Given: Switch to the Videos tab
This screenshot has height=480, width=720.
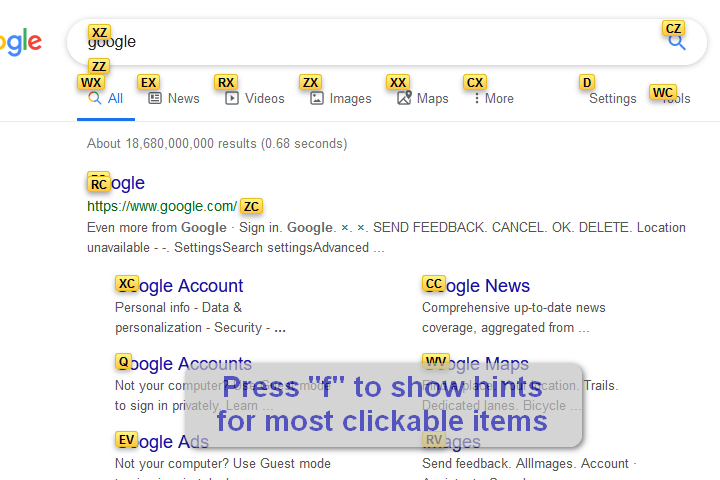Looking at the screenshot, I should [255, 98].
